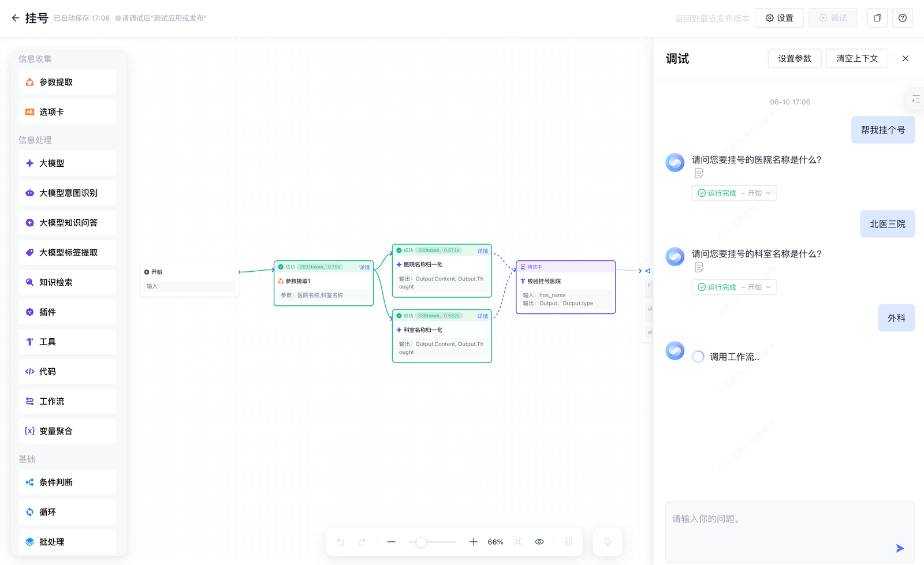Click the send arrow in chat input
Image resolution: width=924 pixels, height=565 pixels.
[899, 548]
